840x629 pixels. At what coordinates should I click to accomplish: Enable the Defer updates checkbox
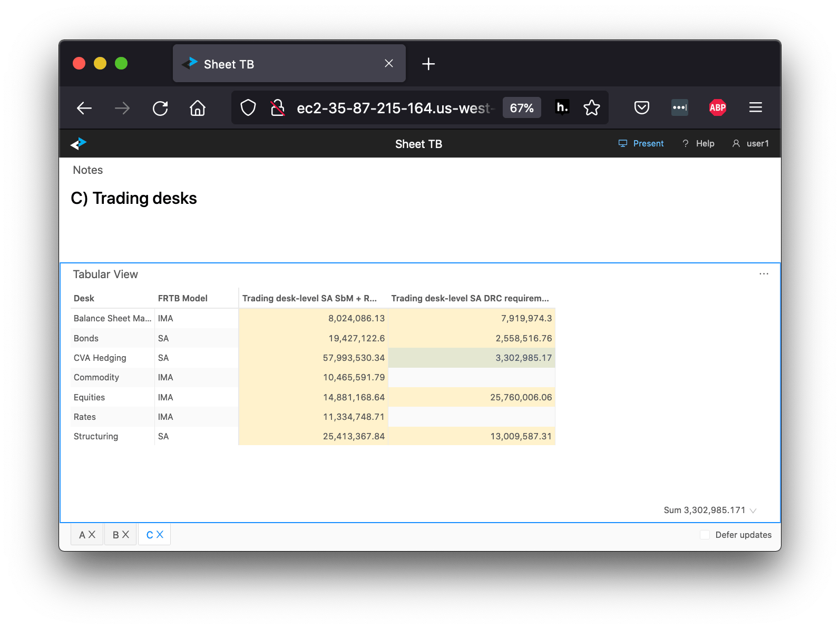pos(705,535)
